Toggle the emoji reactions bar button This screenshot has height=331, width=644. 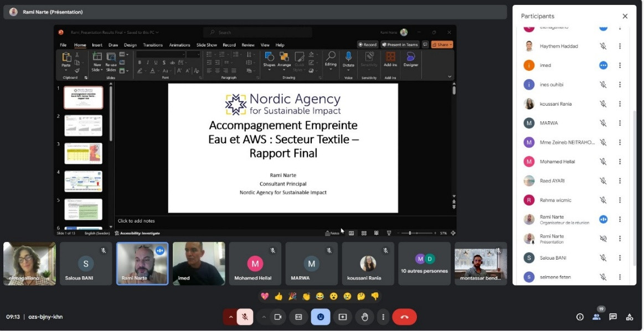pos(321,317)
